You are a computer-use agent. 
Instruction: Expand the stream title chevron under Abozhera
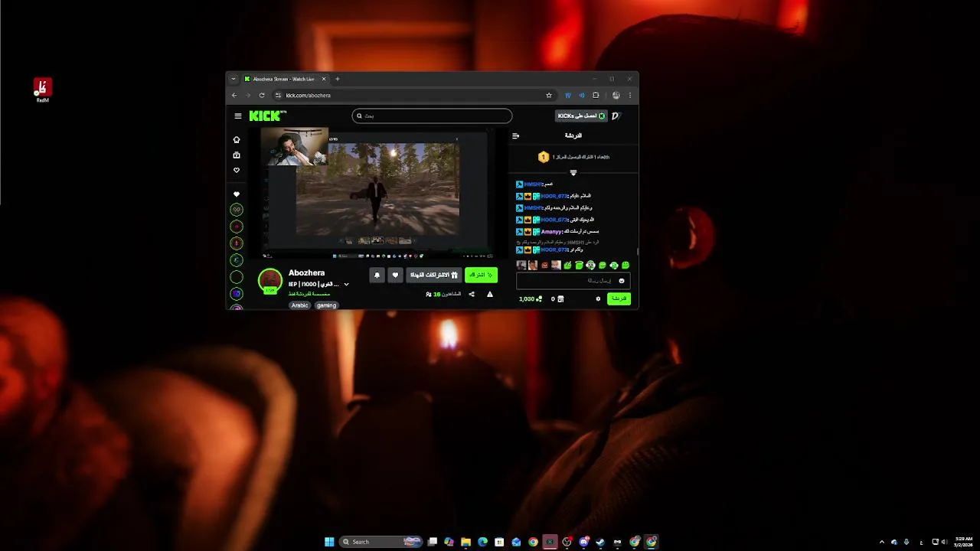coord(346,284)
